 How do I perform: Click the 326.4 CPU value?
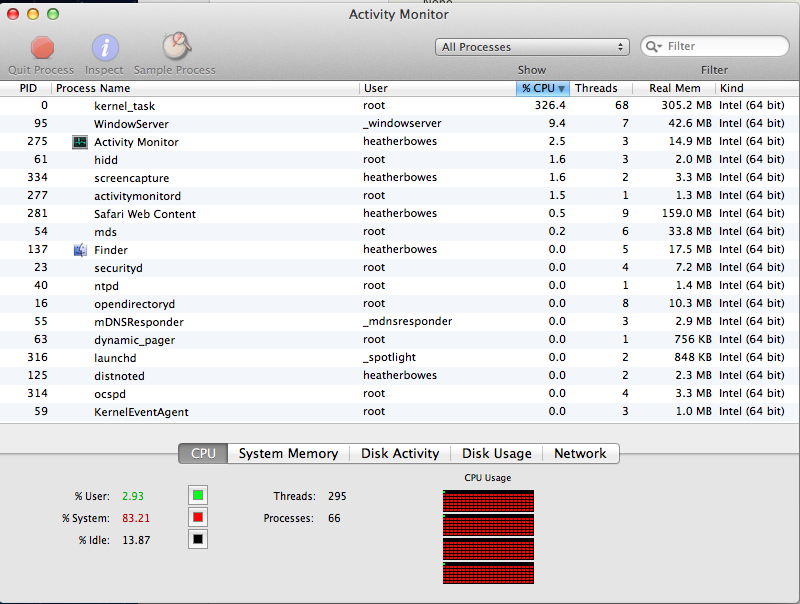tap(550, 106)
